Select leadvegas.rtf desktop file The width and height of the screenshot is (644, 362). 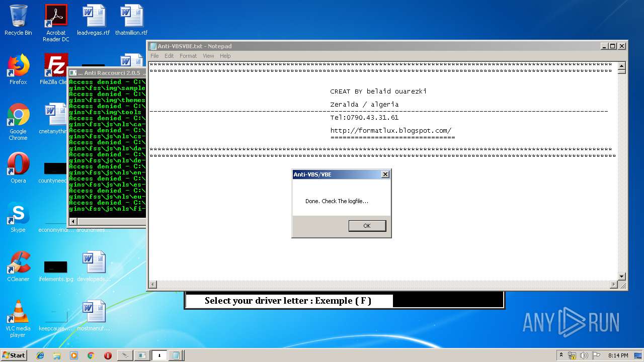tap(94, 21)
